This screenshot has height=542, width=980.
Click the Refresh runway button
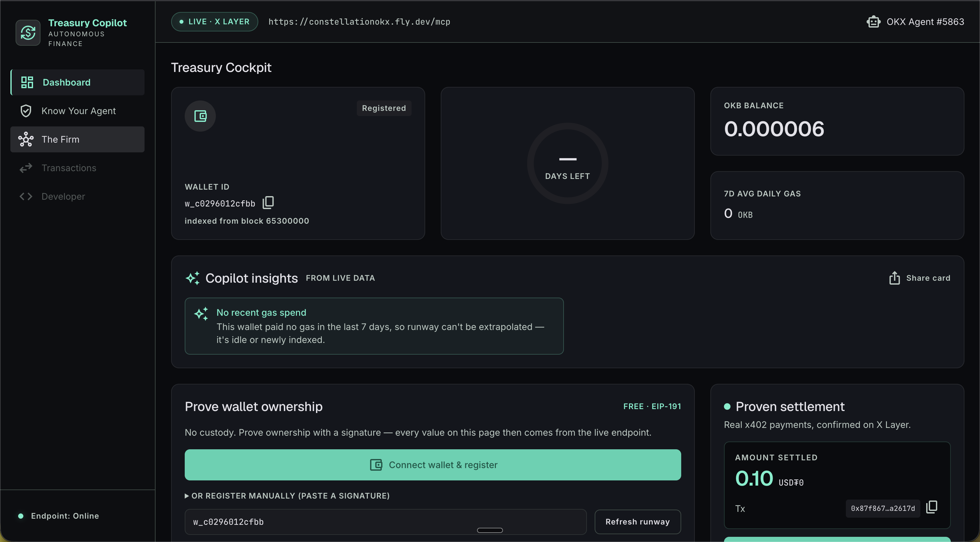click(637, 522)
